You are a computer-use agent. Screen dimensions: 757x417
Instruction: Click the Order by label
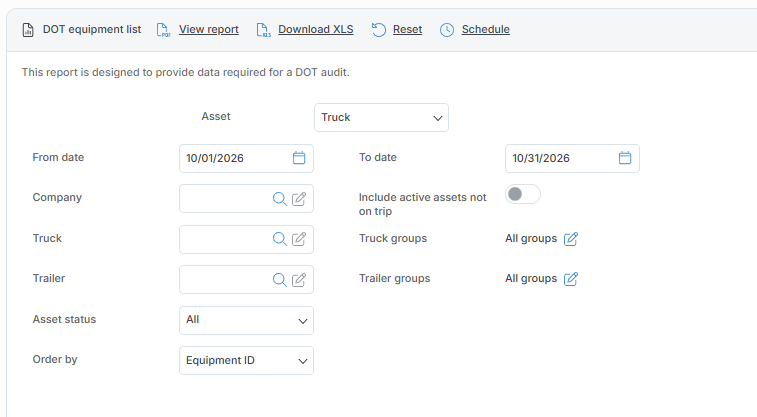55,360
